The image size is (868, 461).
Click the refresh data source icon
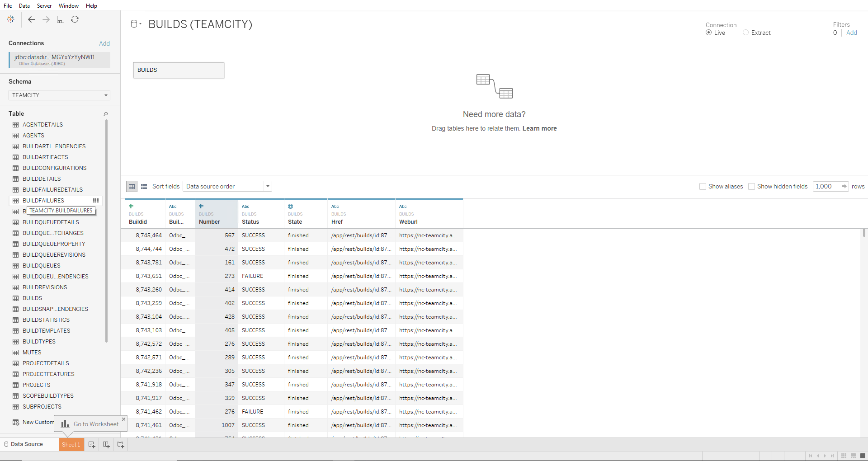click(x=75, y=19)
